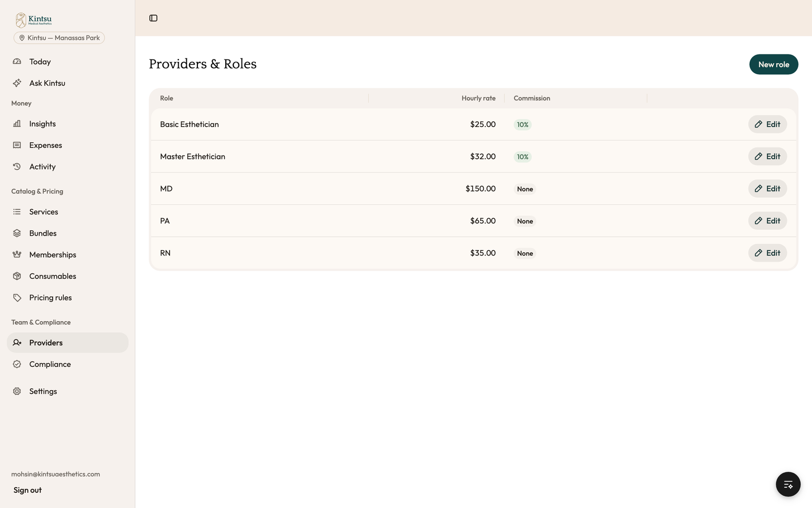Image resolution: width=812 pixels, height=508 pixels.
Task: Open the floating list-sparkle action button
Action: pos(788,484)
